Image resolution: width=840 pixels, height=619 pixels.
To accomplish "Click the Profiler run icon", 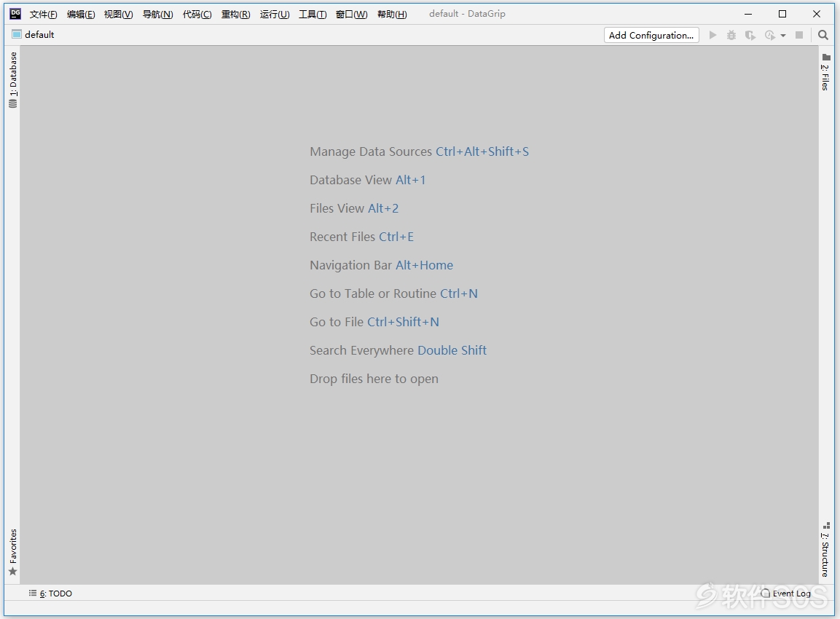I will click(x=770, y=36).
